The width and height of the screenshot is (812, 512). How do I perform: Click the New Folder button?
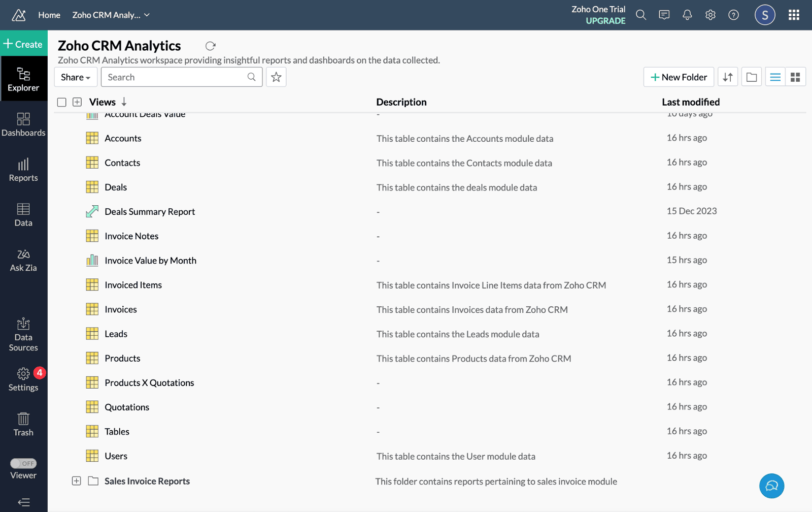(x=679, y=77)
